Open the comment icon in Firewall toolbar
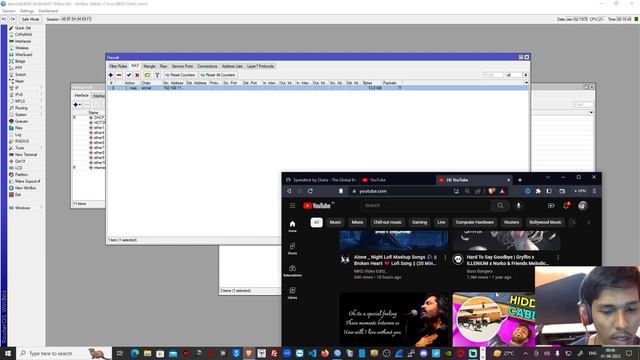Screen dimensions: 640x360 click(147, 75)
